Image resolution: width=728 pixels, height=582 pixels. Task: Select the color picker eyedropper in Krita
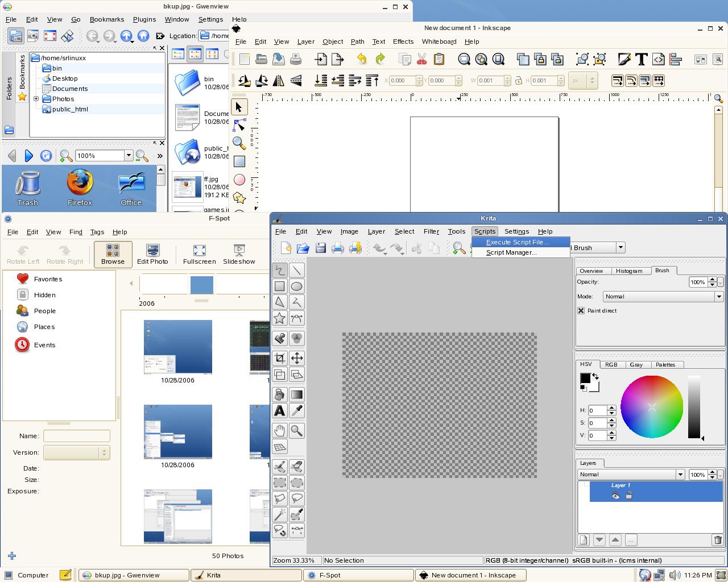(x=296, y=410)
